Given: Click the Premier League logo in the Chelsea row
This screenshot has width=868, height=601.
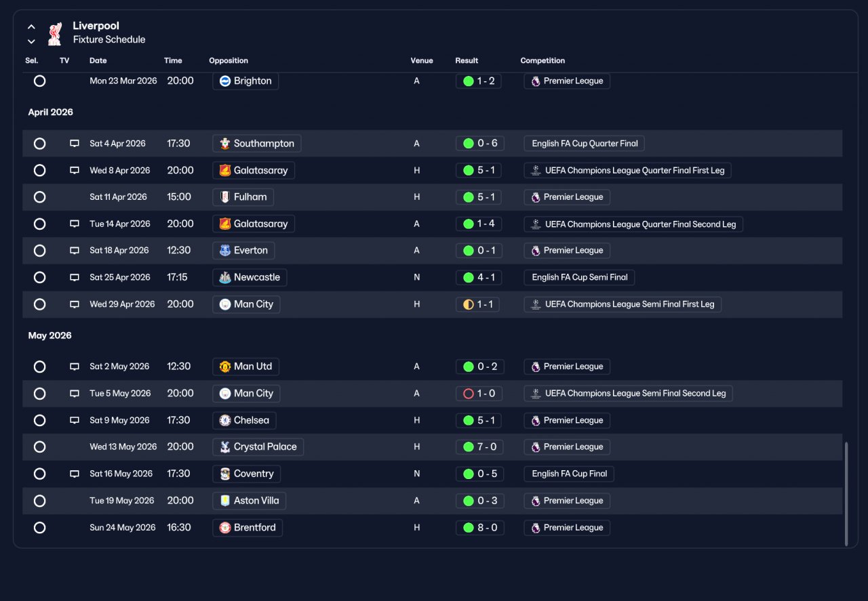Looking at the screenshot, I should (x=536, y=421).
